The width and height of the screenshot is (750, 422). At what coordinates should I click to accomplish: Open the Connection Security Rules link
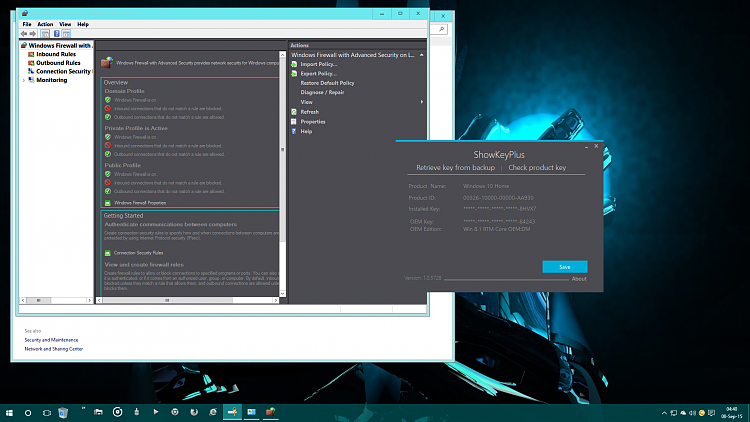138,253
